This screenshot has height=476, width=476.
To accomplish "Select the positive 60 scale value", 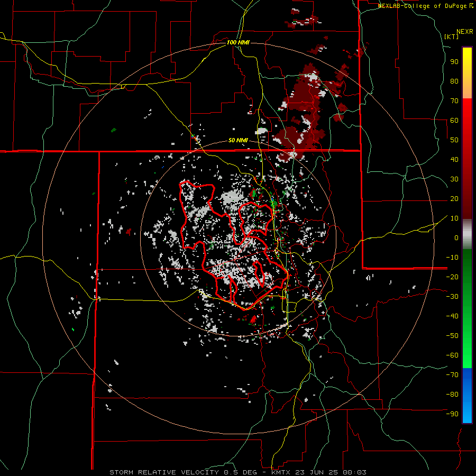I will pos(454,120).
